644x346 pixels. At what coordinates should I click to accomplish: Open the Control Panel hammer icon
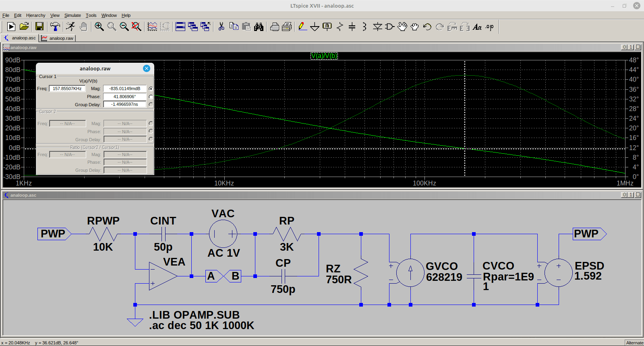coord(55,27)
